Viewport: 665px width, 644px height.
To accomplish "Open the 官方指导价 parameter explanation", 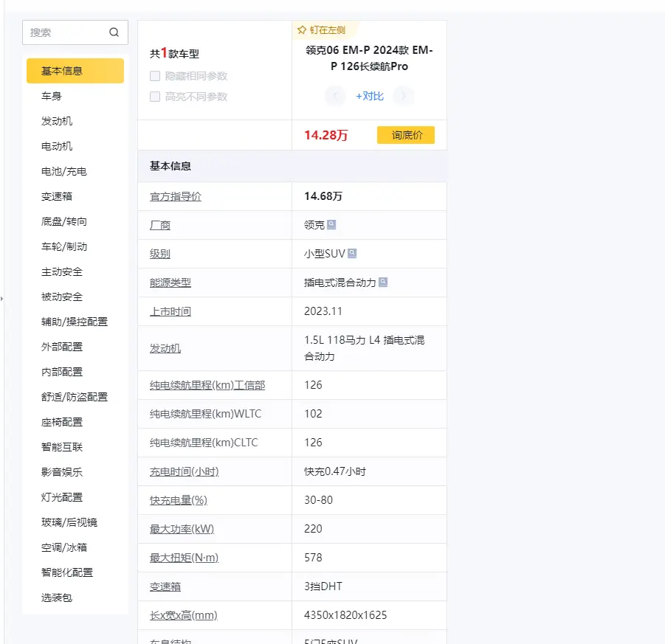I will (176, 196).
